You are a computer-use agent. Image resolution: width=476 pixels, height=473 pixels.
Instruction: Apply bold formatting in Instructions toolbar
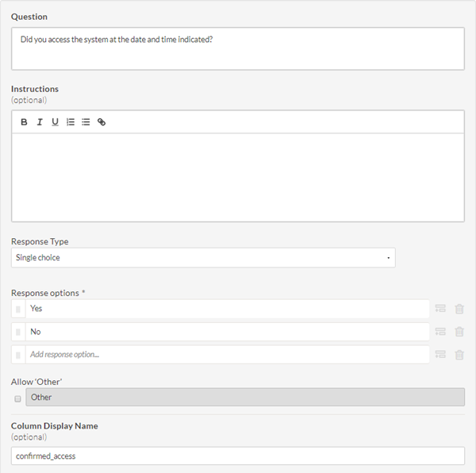pyautogui.click(x=24, y=122)
